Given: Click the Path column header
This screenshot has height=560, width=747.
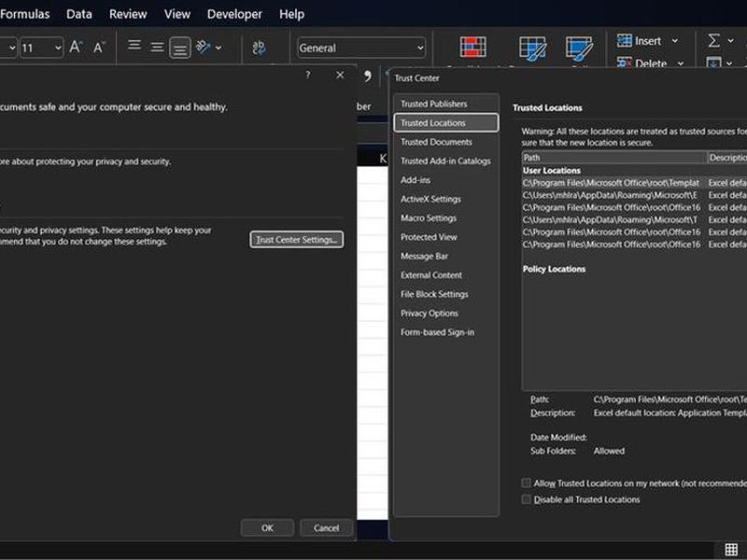Looking at the screenshot, I should tap(614, 158).
